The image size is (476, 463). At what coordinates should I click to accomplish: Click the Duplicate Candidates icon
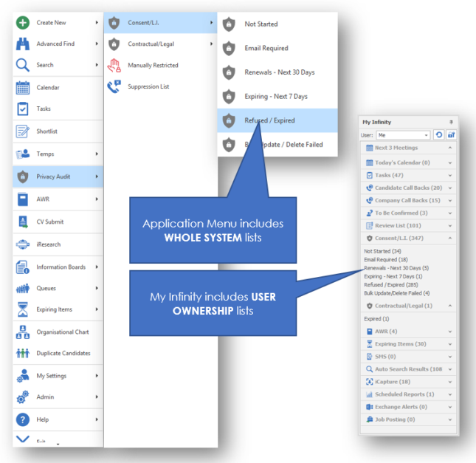click(x=22, y=354)
